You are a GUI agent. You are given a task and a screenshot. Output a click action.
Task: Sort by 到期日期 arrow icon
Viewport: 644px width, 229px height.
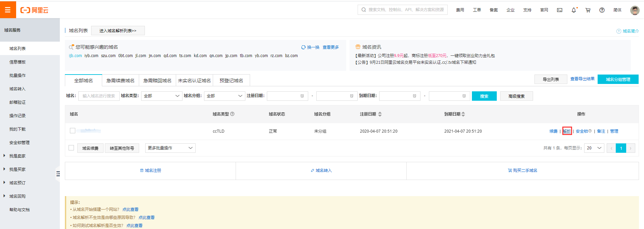[463, 114]
